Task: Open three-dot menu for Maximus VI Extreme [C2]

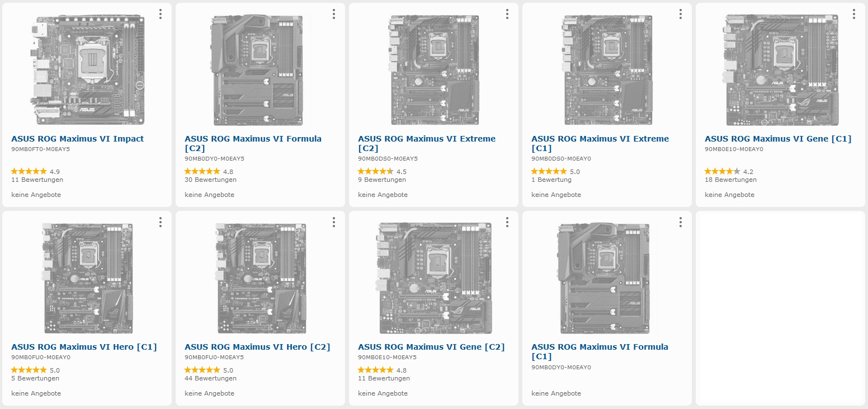Action: pos(507,14)
